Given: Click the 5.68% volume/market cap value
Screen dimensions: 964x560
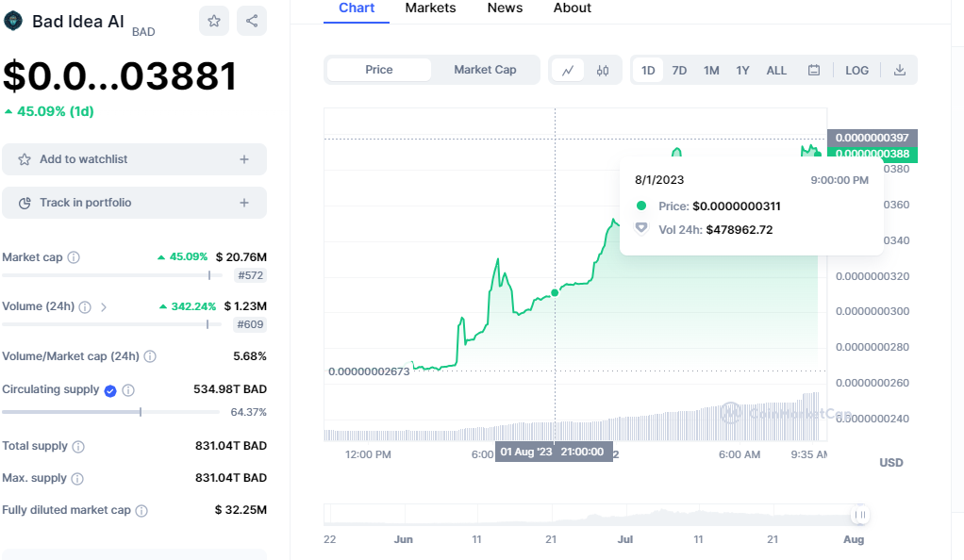Looking at the screenshot, I should click(250, 356).
